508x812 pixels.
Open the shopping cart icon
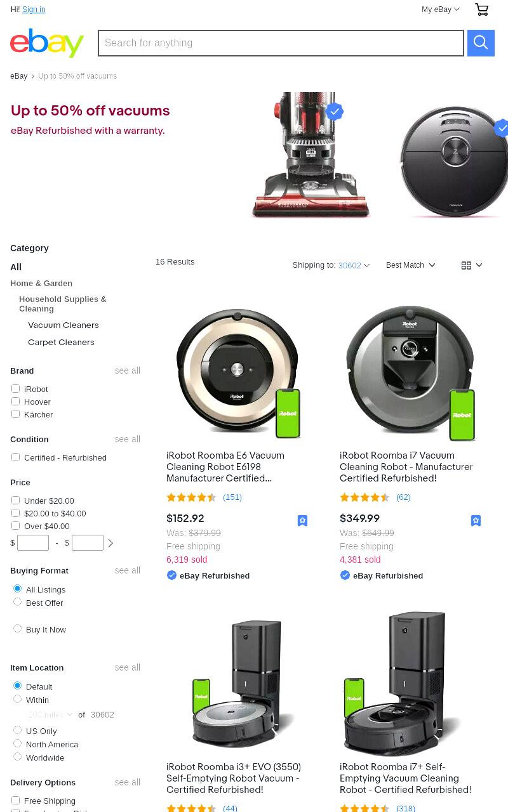(x=482, y=10)
